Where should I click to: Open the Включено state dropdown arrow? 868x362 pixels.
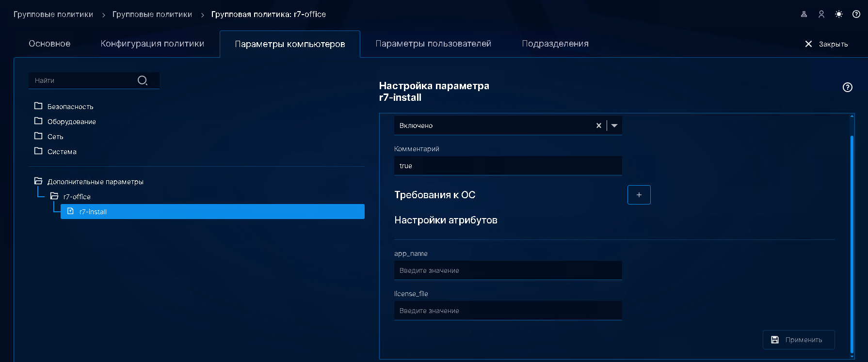point(614,126)
